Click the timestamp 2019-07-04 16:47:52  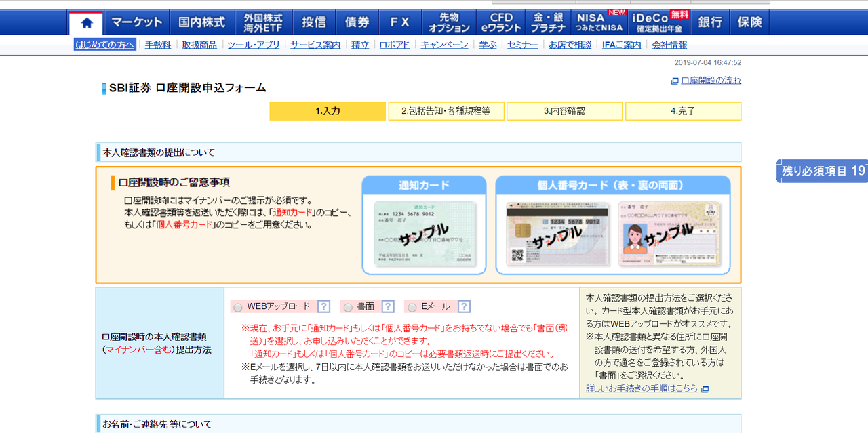pos(708,62)
